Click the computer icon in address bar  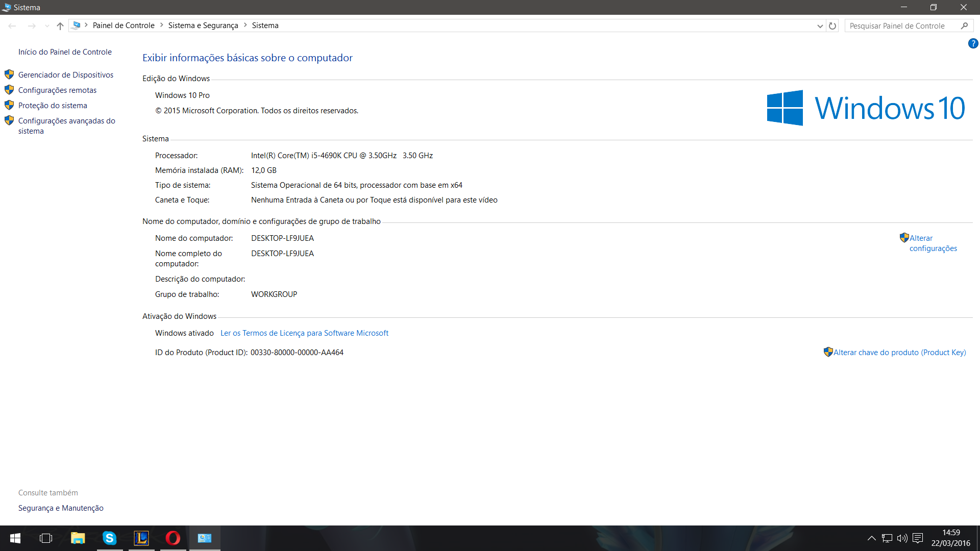(76, 25)
